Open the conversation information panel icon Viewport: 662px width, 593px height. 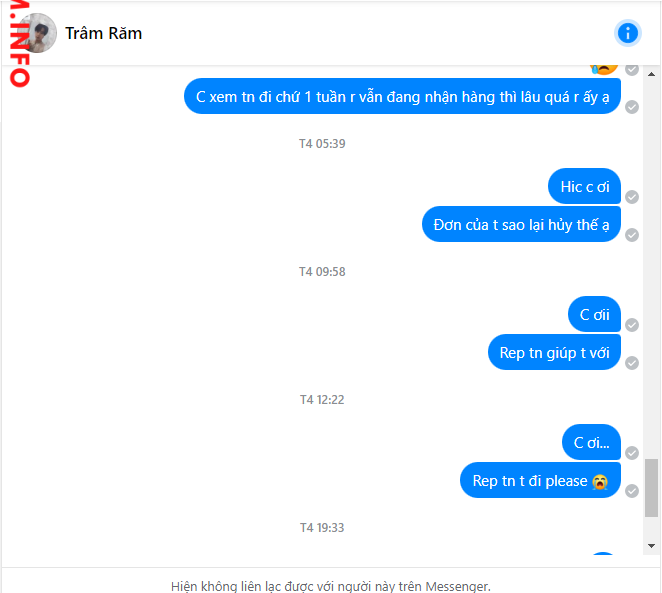tap(628, 33)
